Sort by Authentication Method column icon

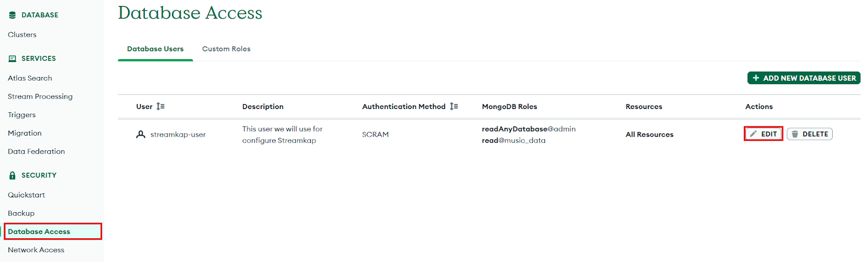[x=454, y=106]
